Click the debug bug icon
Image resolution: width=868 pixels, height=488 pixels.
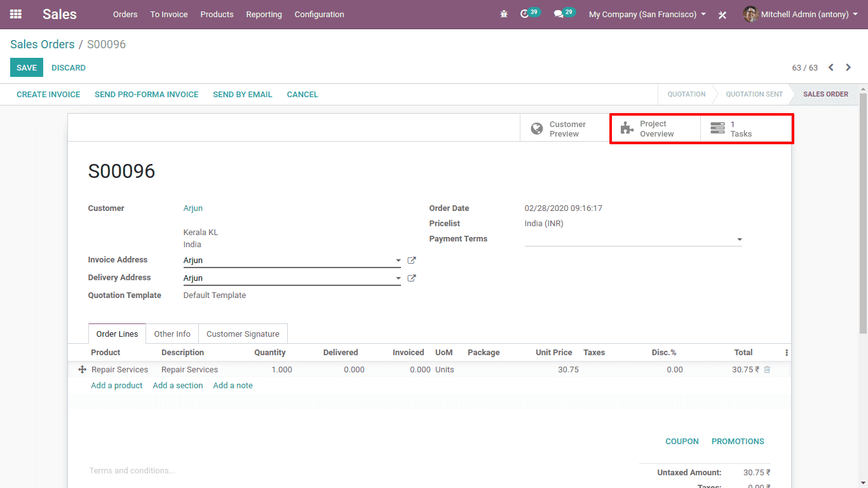[504, 14]
